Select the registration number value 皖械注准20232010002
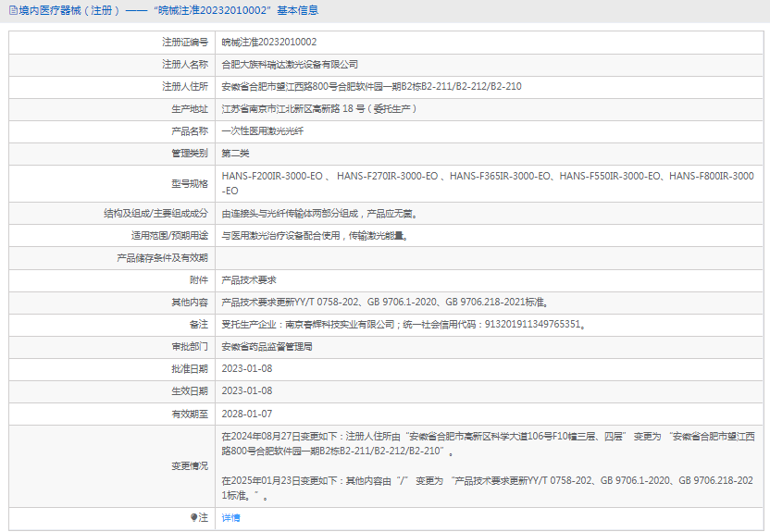The width and height of the screenshot is (770, 532). click(269, 43)
